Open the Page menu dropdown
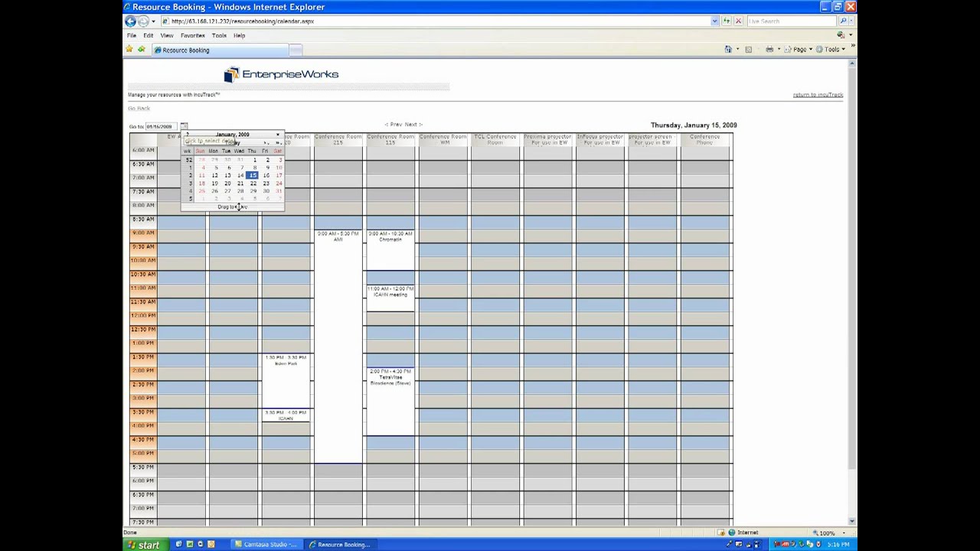Image resolution: width=980 pixels, height=551 pixels. click(x=800, y=49)
